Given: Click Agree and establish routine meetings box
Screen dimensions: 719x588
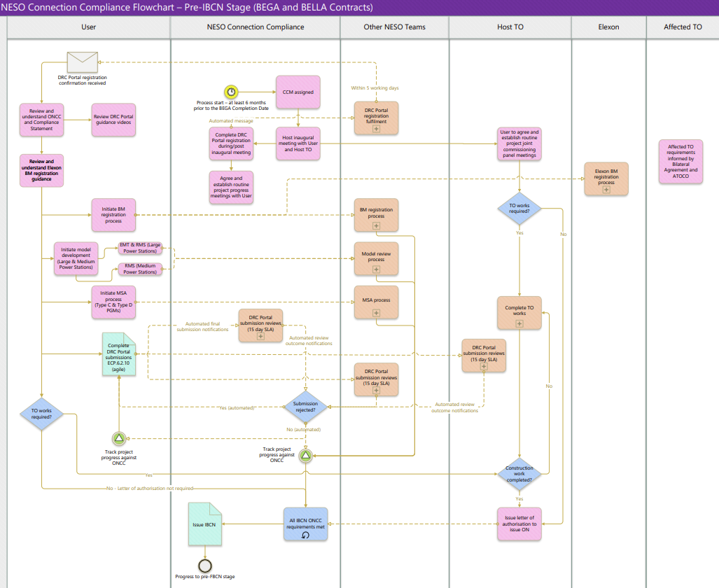Looking at the screenshot, I should coord(231,187).
